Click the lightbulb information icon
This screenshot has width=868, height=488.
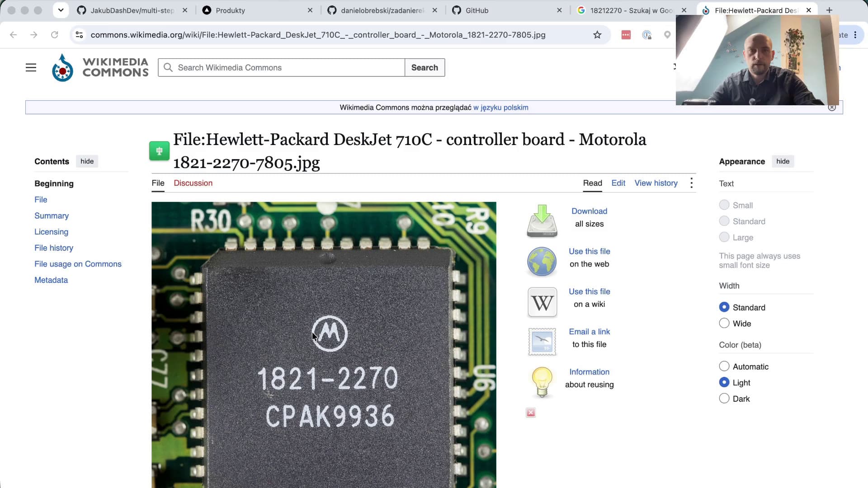pos(542,382)
